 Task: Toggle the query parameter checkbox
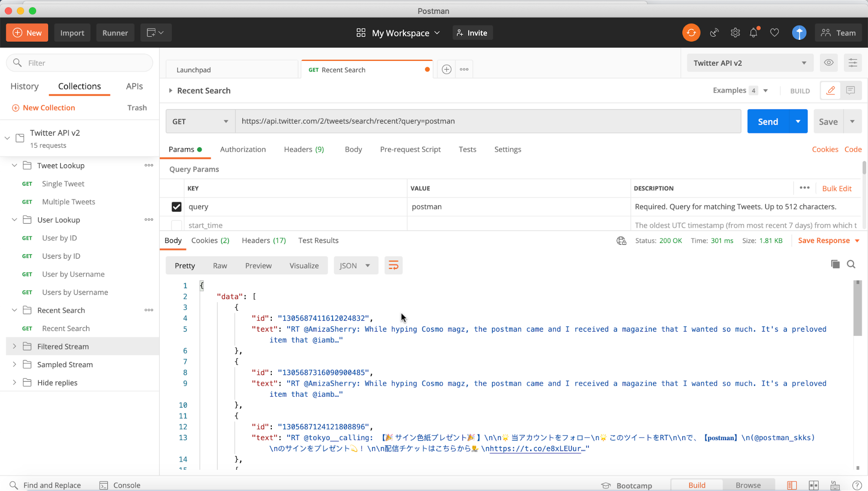176,206
